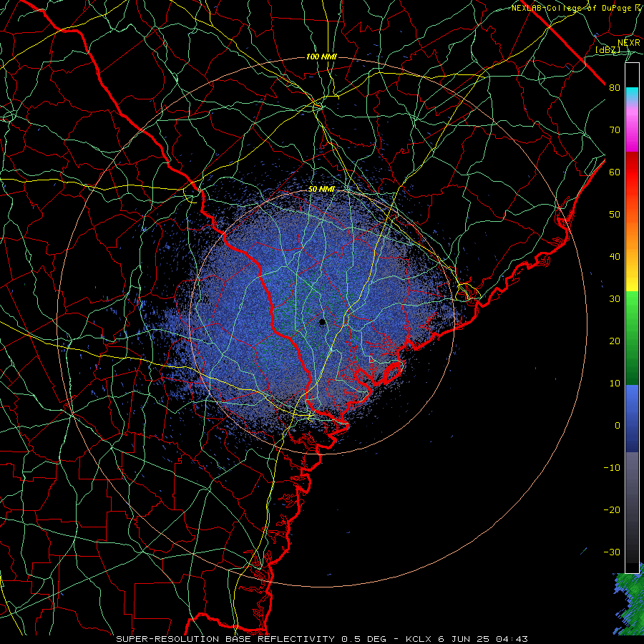Click the 0 dBZ scale label
This screenshot has height=644, width=644.
click(x=618, y=426)
